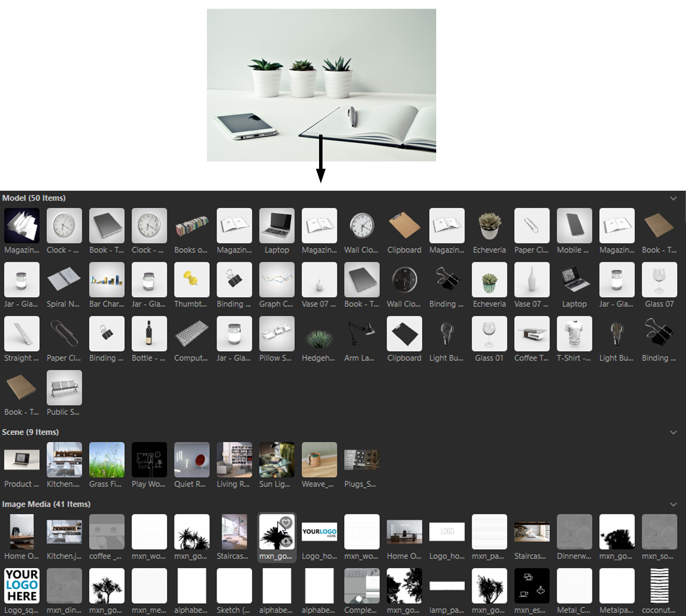Open the Quiet Room scene
686x616 pixels.
click(191, 459)
